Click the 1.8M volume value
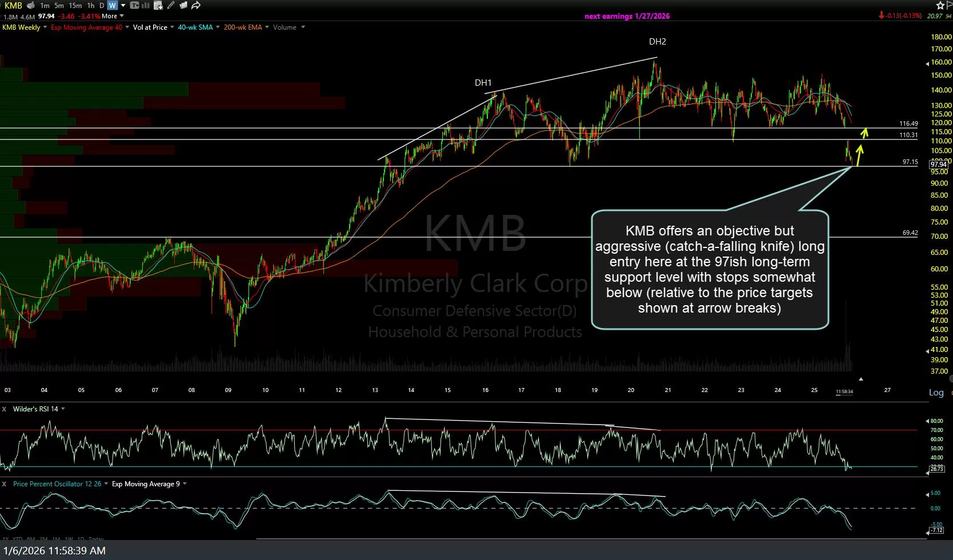Image resolution: width=953 pixels, height=560 pixels. tap(10, 17)
